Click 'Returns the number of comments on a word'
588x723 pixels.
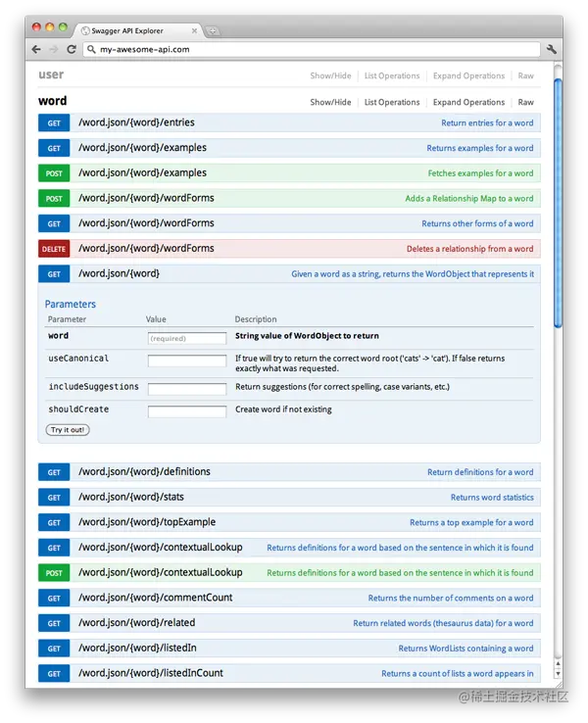click(x=451, y=598)
